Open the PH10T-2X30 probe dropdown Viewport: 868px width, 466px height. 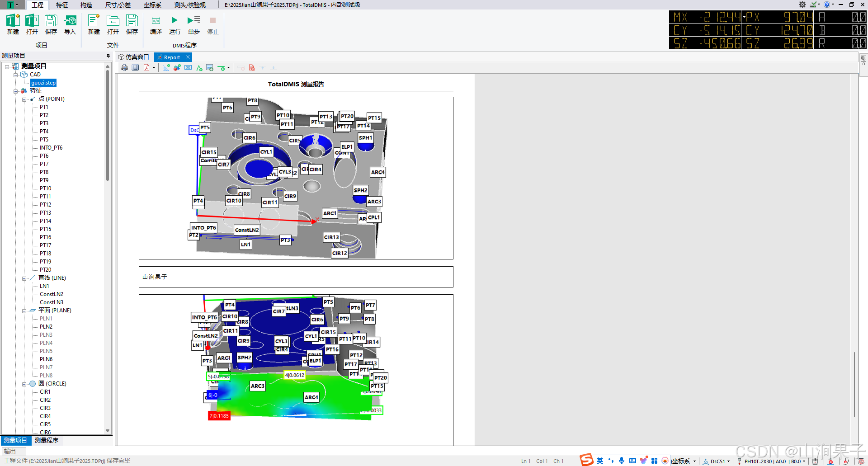coord(771,461)
